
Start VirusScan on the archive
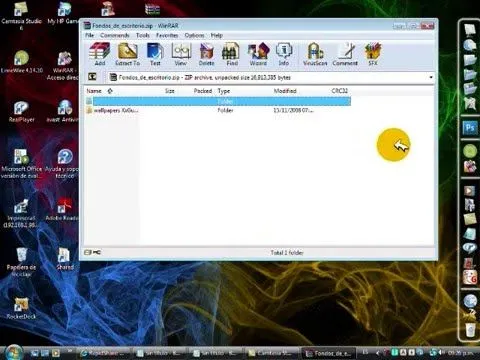tap(315, 54)
